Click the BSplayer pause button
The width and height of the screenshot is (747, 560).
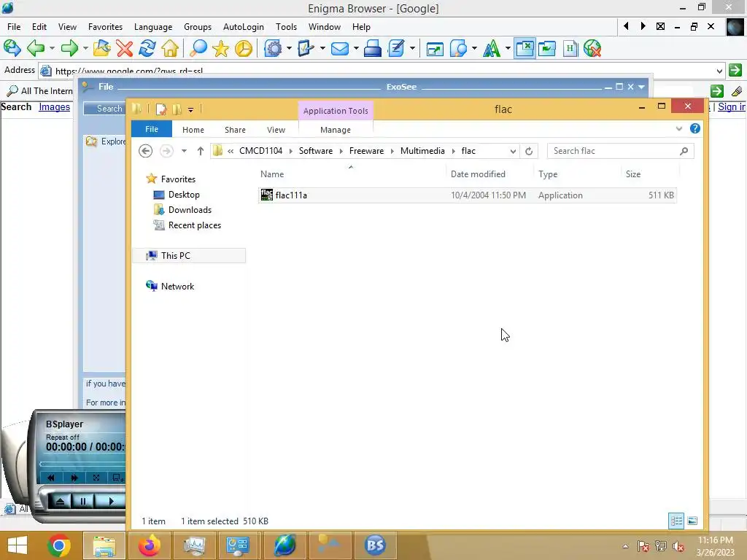83,501
